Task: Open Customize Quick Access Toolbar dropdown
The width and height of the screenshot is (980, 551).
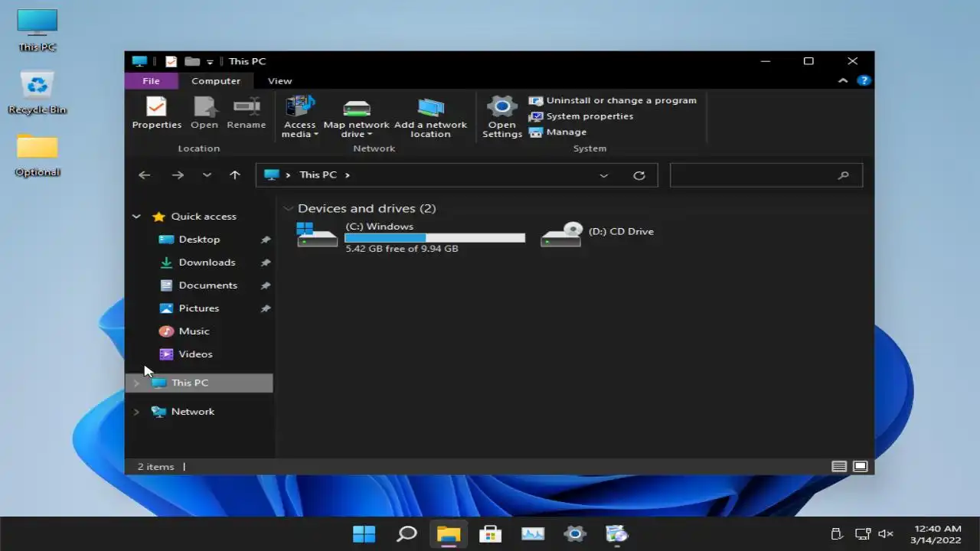Action: click(210, 62)
